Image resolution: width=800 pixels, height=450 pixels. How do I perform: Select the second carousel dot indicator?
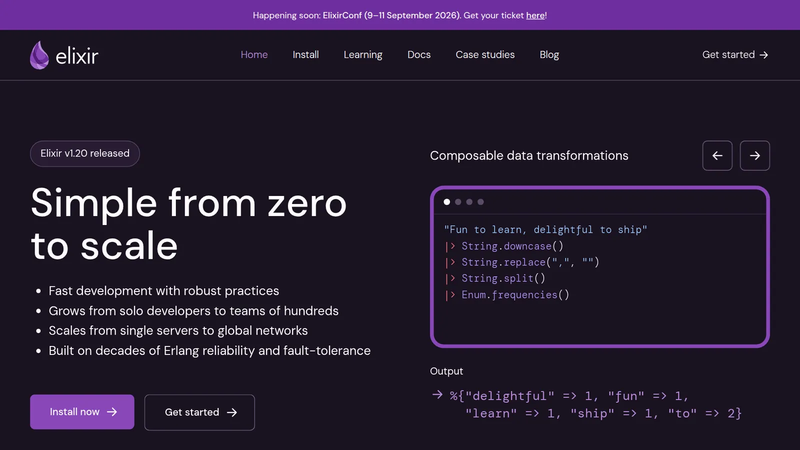click(458, 202)
